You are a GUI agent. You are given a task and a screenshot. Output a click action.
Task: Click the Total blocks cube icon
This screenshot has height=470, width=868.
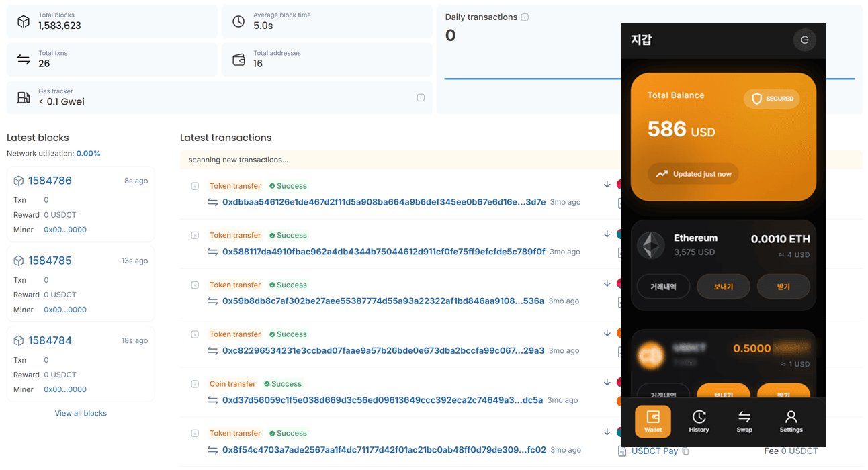coord(24,21)
